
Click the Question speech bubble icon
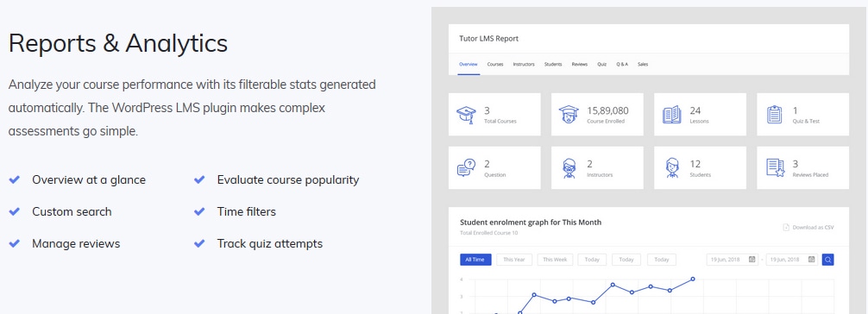(x=466, y=168)
